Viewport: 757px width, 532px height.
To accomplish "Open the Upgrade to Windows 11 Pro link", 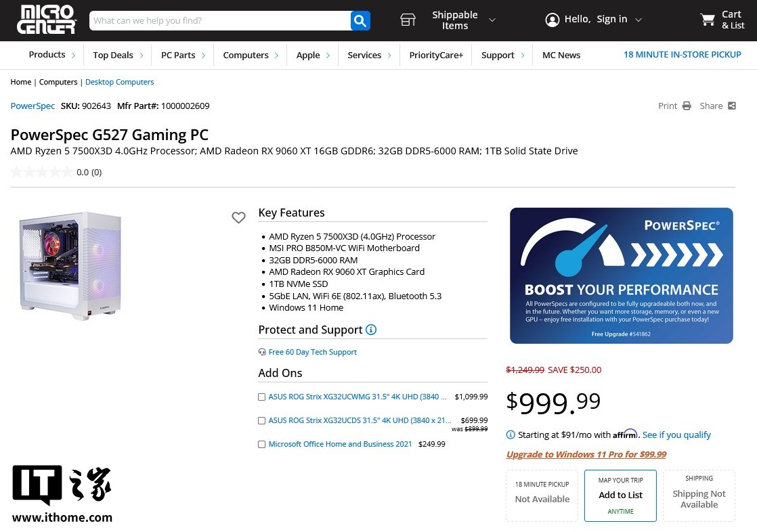I will 586,454.
